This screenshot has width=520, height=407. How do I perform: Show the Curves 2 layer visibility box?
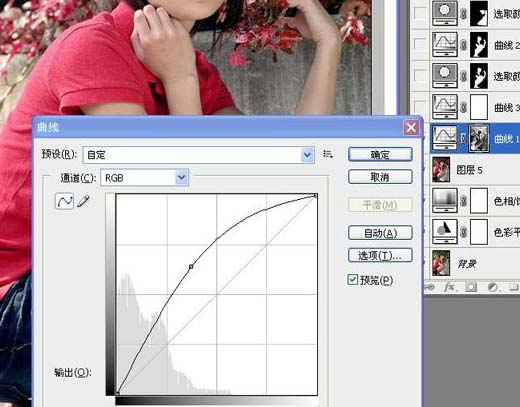click(419, 44)
